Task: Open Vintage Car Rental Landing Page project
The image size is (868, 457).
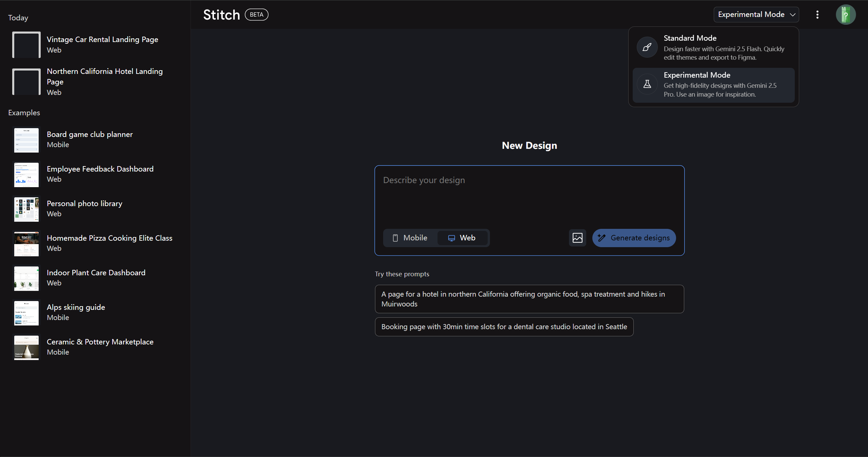Action: [102, 44]
